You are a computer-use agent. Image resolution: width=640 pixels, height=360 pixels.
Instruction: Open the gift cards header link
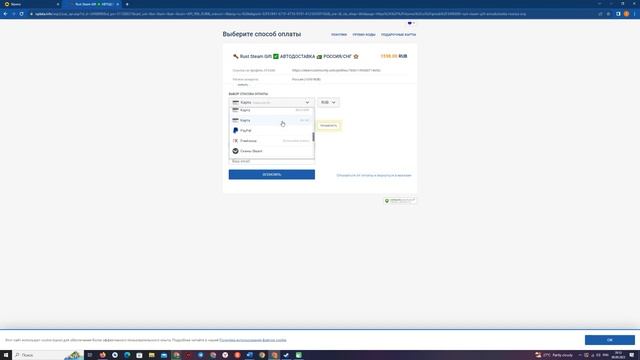(x=398, y=35)
